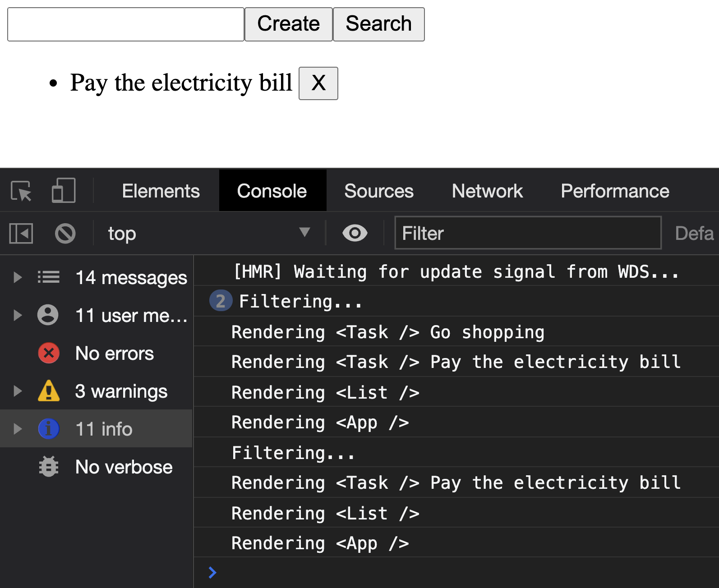Expand the 3 warnings group
This screenshot has width=719, height=588.
point(18,391)
